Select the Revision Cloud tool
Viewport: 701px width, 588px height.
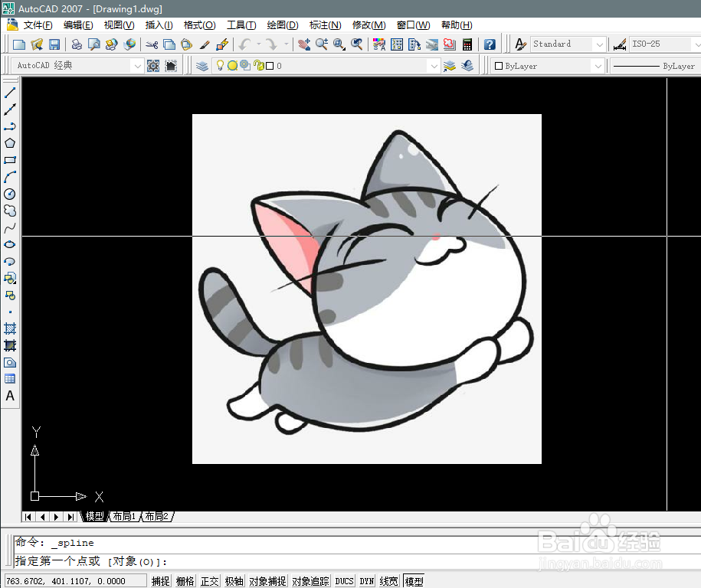click(10, 211)
